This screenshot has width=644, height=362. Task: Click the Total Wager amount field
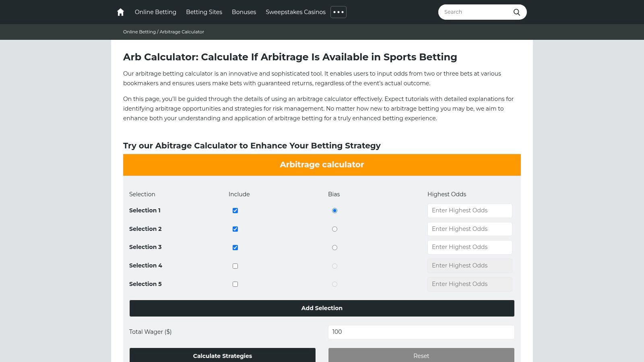[x=421, y=332]
